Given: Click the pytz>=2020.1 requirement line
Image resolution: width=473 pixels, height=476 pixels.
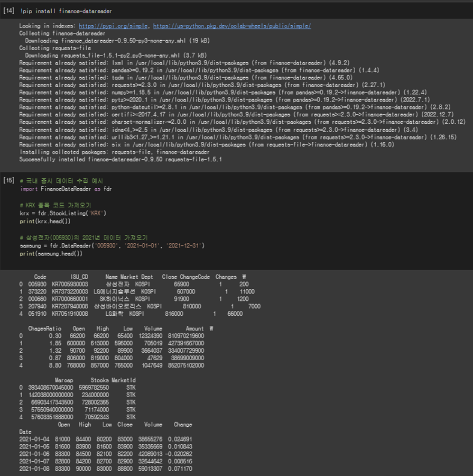Looking at the screenshot, I should click(225, 99).
